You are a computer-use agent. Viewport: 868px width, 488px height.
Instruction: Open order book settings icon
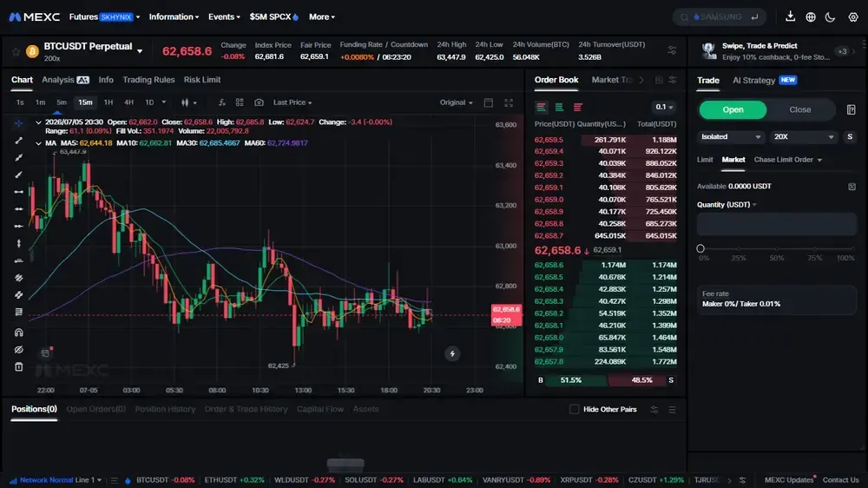[x=673, y=80]
